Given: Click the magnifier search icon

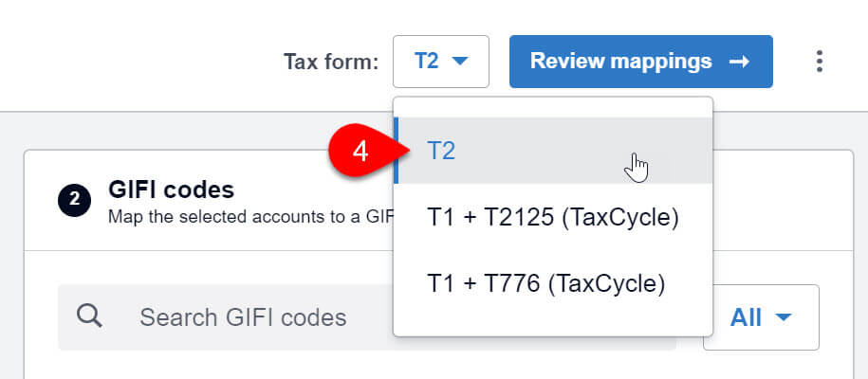Looking at the screenshot, I should [x=89, y=316].
